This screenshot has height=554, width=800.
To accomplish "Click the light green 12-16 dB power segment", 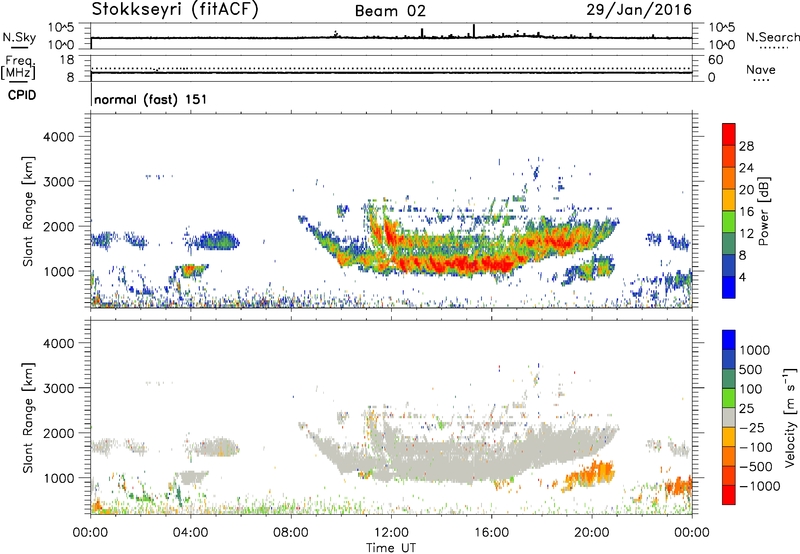I will [x=729, y=221].
